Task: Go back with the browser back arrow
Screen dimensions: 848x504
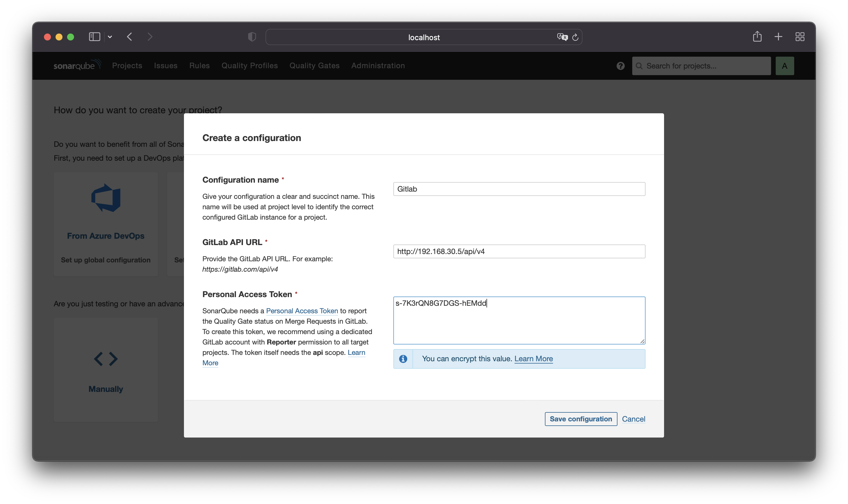Action: 130,37
